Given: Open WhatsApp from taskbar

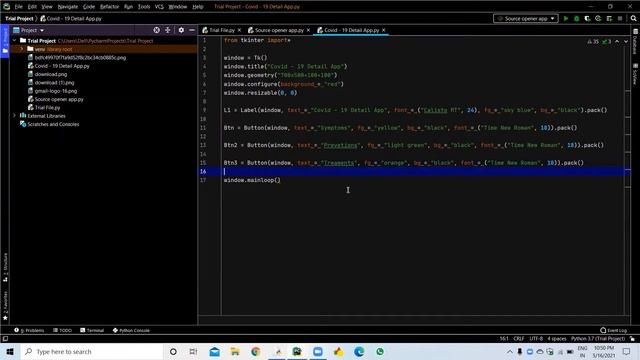Looking at the screenshot, I should (x=380, y=351).
